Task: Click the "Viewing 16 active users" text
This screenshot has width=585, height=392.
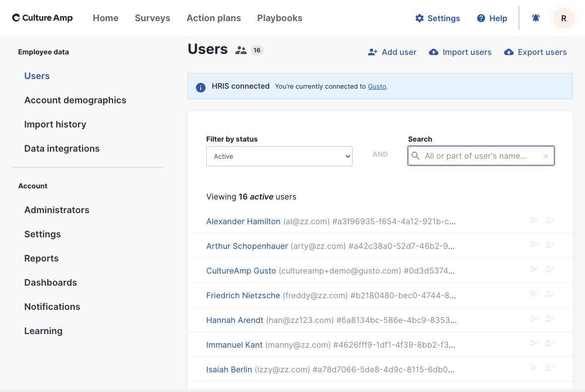Action: pyautogui.click(x=251, y=197)
